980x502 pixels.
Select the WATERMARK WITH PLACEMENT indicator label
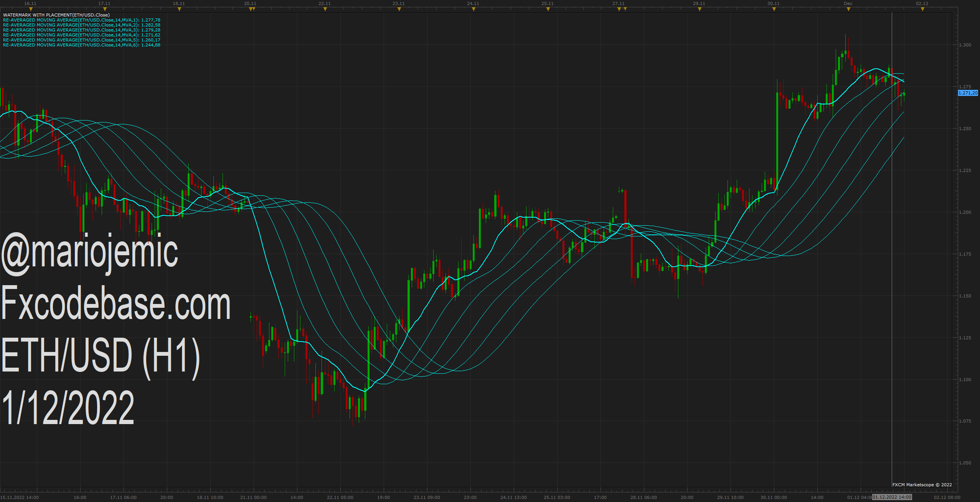pos(56,15)
